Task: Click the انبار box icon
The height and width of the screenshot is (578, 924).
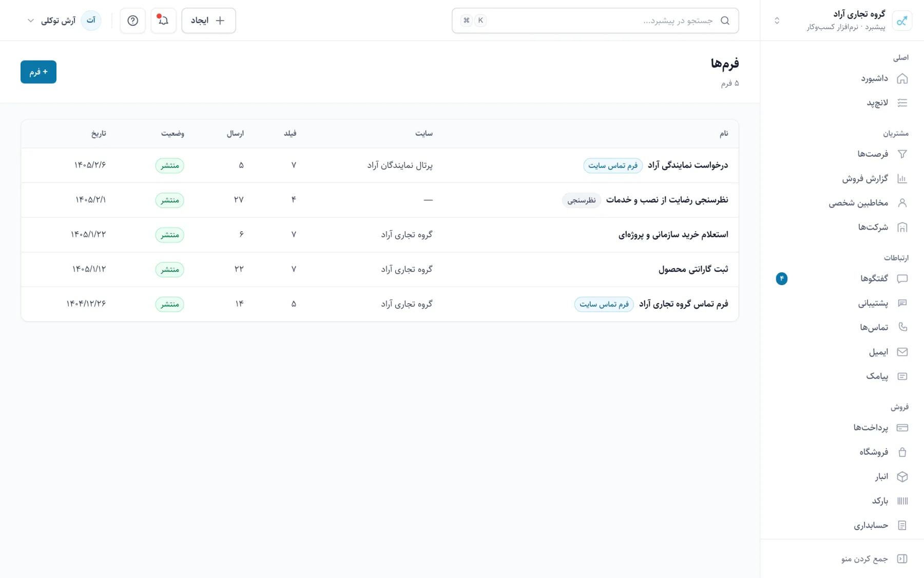Action: pyautogui.click(x=902, y=476)
